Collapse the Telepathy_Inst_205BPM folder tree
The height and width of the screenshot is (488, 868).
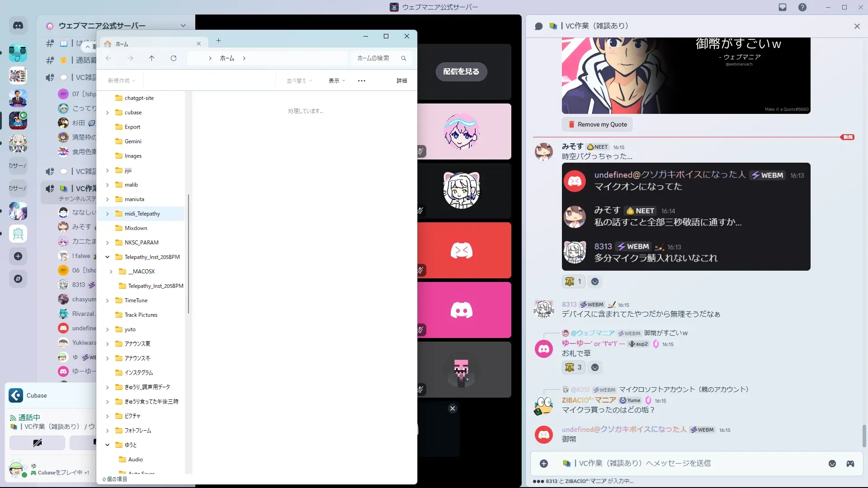108,257
